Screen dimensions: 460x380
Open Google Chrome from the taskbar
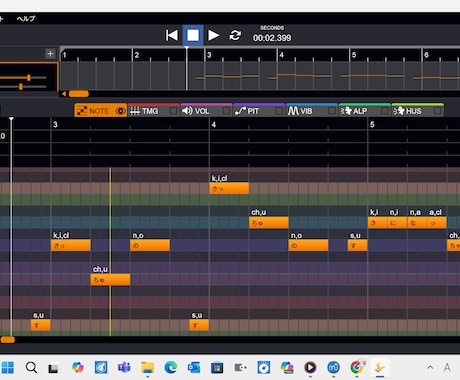click(x=357, y=368)
